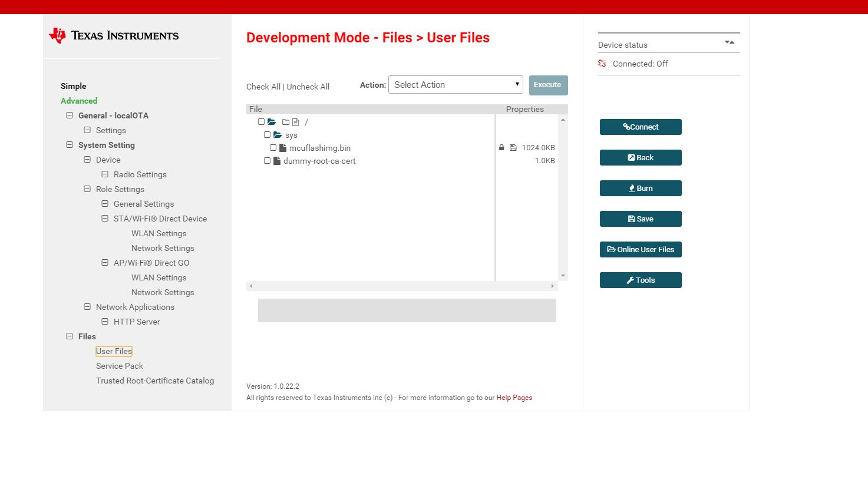The image size is (868, 486).
Task: Click the Version: 1.0.22.2 text
Action: tap(273, 386)
